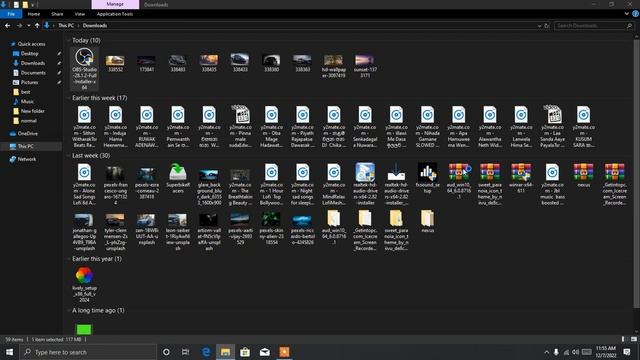Open Task View from the taskbar
640x360 pixels.
tap(185, 352)
